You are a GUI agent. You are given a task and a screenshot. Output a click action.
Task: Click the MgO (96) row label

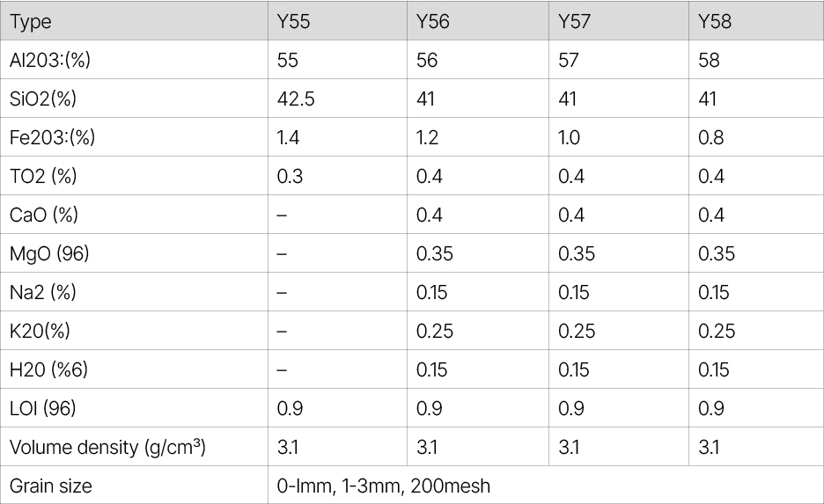(49, 254)
